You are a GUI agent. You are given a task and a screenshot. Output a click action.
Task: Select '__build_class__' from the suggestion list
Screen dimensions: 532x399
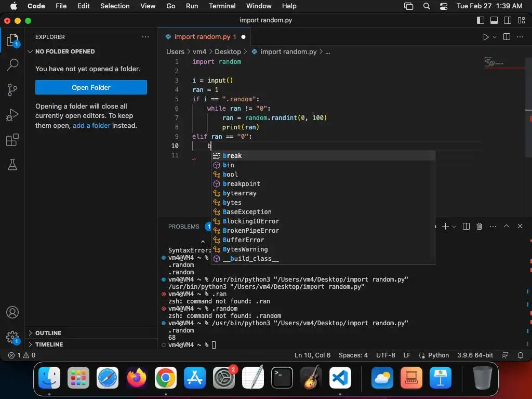coord(323,259)
